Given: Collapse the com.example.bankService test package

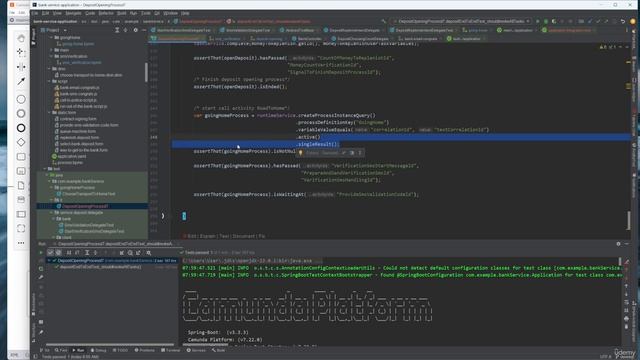Looking at the screenshot, I should (49, 181).
